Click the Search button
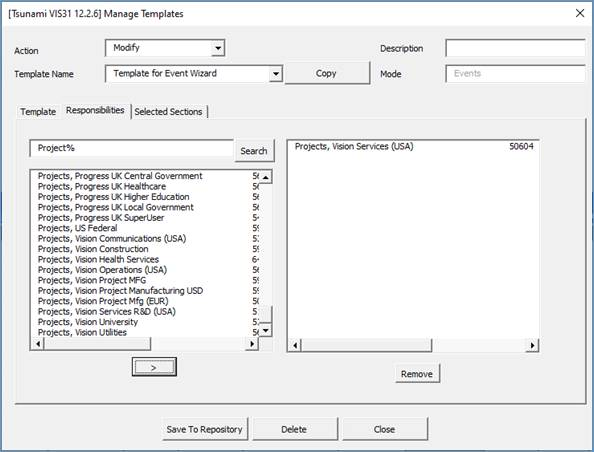Image resolution: width=594 pixels, height=452 pixels. pos(254,151)
